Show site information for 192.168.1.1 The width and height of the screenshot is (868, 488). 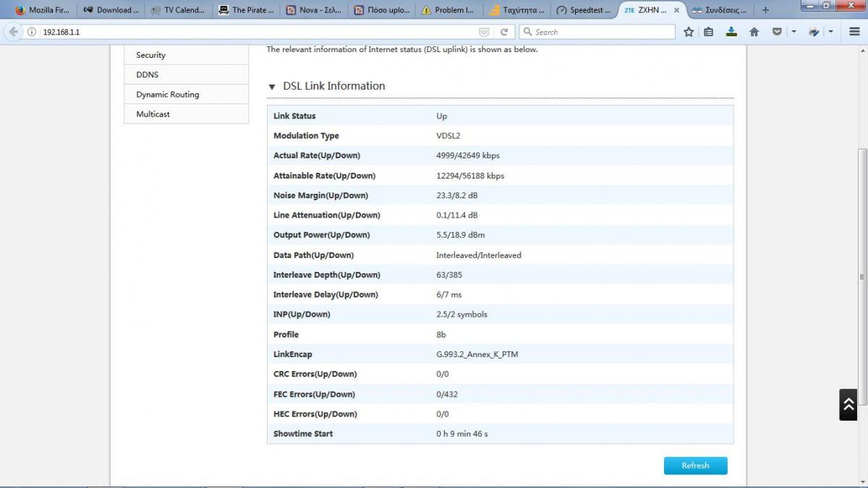[32, 32]
